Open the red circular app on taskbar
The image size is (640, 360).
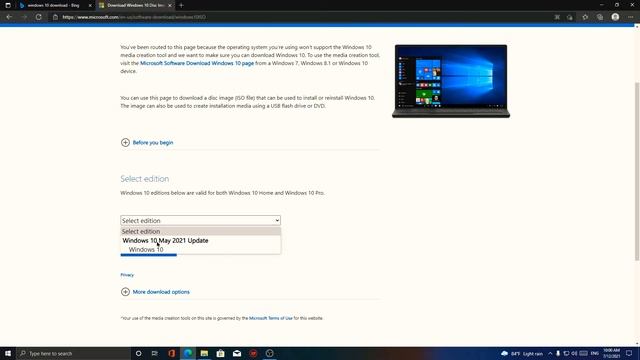(253, 353)
